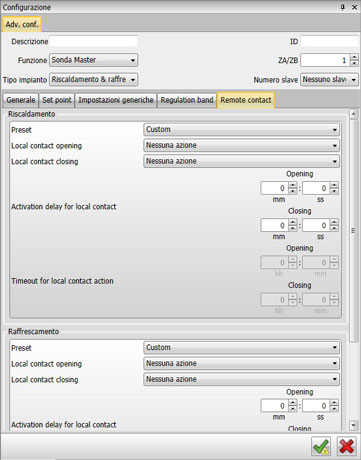This screenshot has width=361, height=460.
Task: Open the Tipo impianto dropdown
Action: (93, 80)
